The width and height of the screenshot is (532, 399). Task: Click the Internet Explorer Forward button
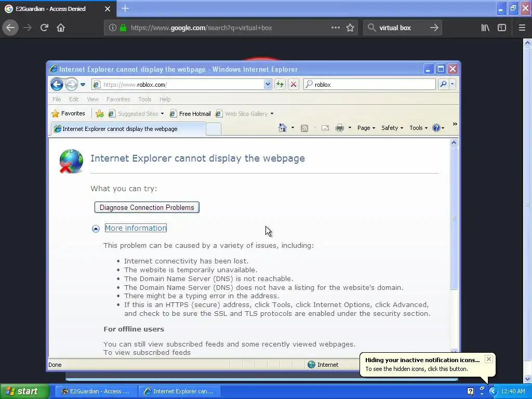pyautogui.click(x=71, y=84)
